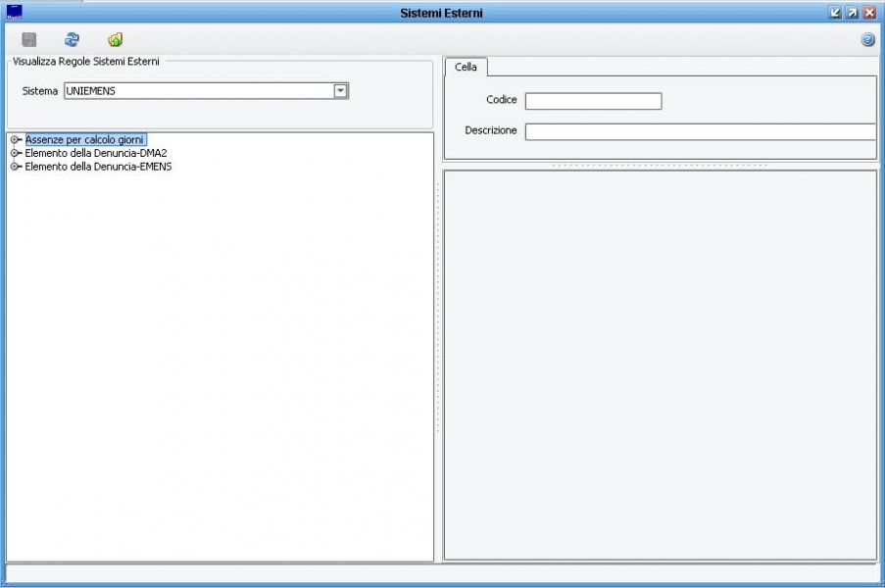Expand the Elemento della Denuncia-DMA2 node
Viewport: 885px width, 588px height.
(x=16, y=153)
